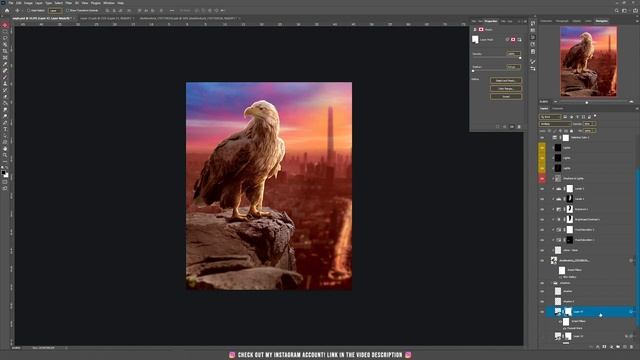Create new adjustment layer icon
Viewport: 640px width, 360px height.
(611, 347)
